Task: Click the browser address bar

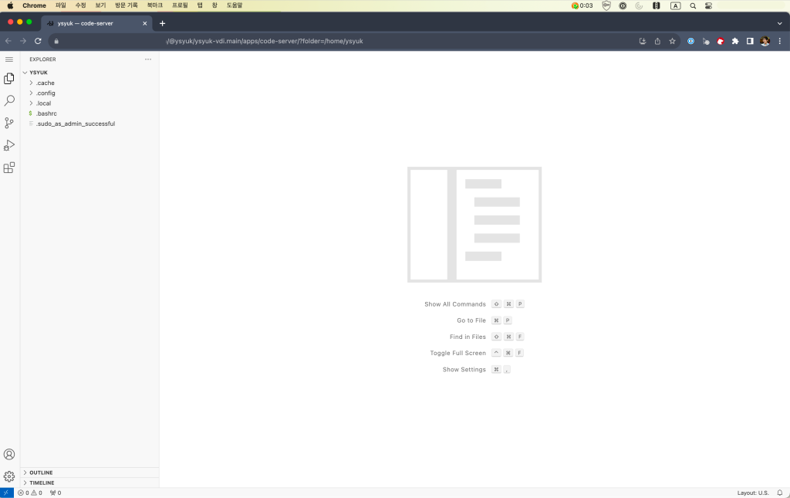Action: point(350,41)
